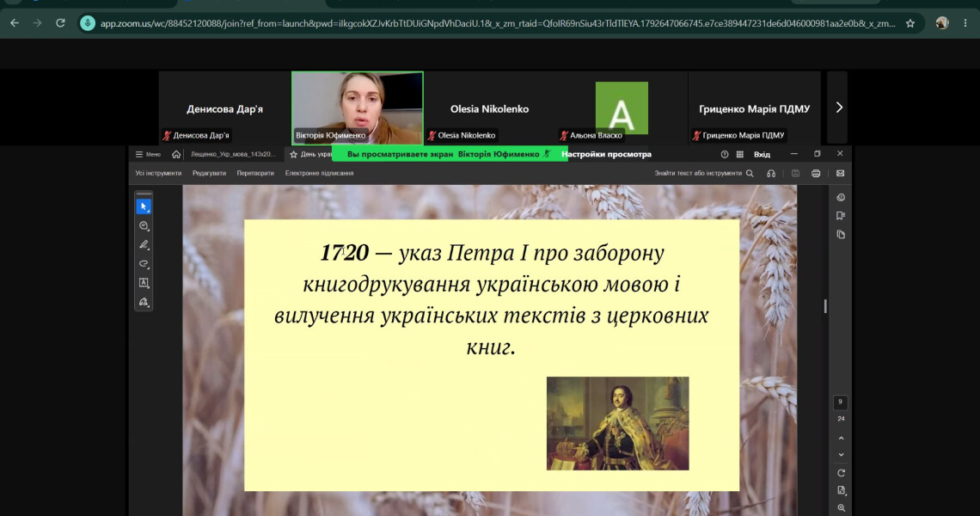This screenshot has width=980, height=516.
Task: Click the star icon on the document tab
Action: [x=293, y=155]
